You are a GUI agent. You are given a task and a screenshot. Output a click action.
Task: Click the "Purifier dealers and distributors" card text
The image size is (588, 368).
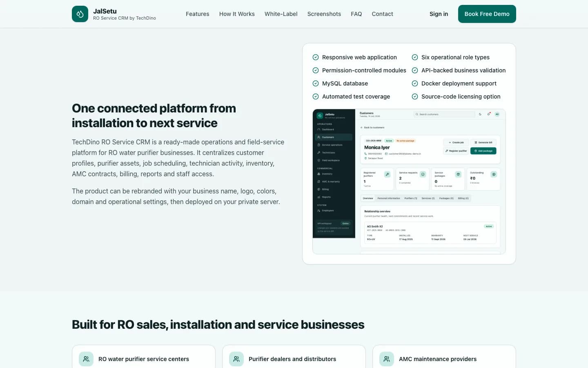pyautogui.click(x=292, y=359)
